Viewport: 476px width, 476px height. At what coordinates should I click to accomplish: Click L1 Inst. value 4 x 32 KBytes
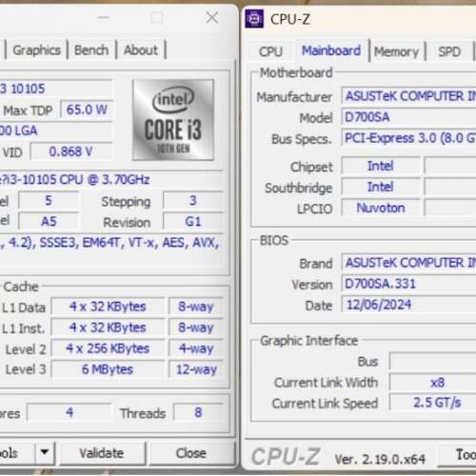pos(108,327)
